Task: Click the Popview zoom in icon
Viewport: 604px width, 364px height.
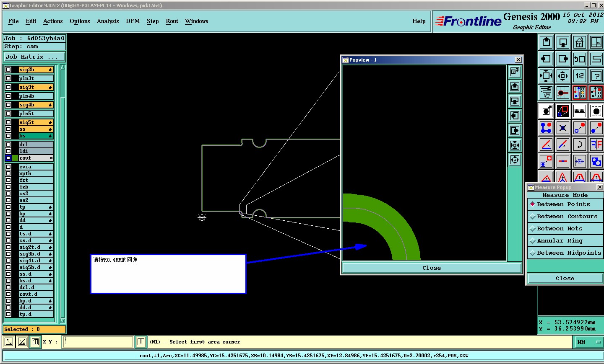Action: click(x=515, y=145)
